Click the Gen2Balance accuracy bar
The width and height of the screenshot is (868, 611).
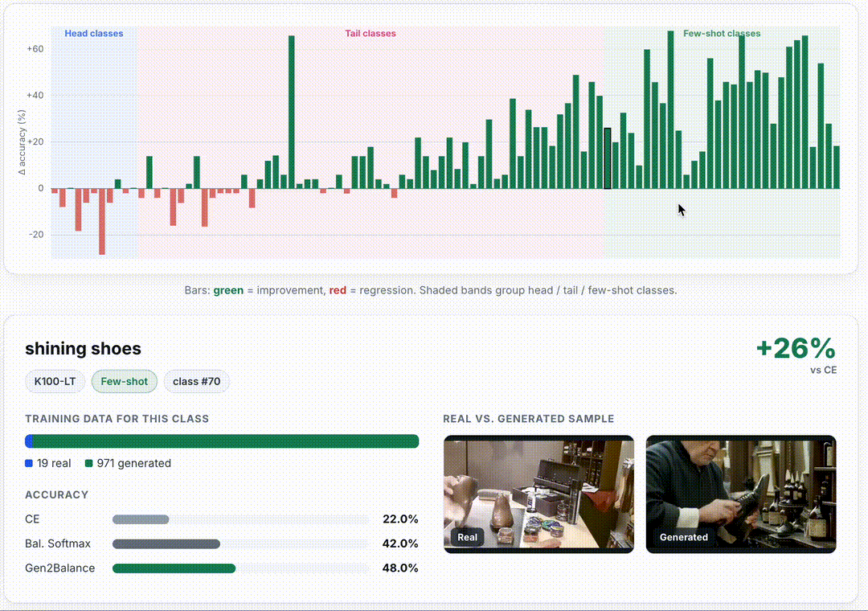(241, 568)
